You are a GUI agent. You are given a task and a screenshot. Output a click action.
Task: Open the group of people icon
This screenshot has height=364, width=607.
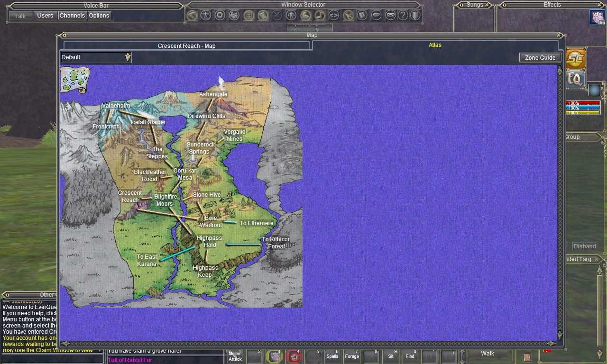click(234, 15)
